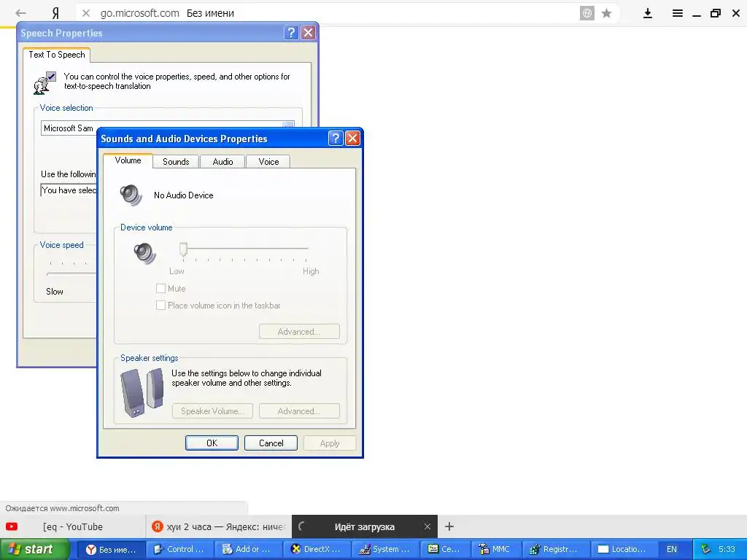This screenshot has height=560, width=747.
Task: Click the preview voice text field
Action: pyautogui.click(x=69, y=190)
